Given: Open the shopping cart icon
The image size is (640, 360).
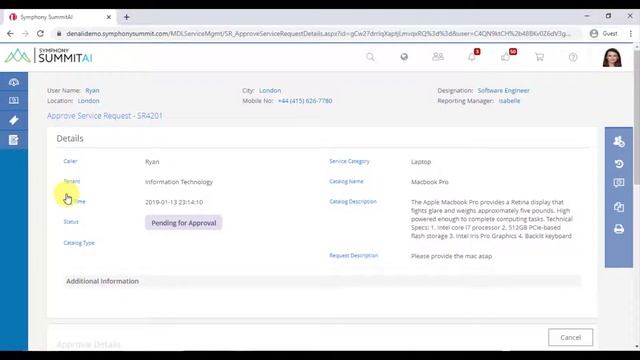Looking at the screenshot, I should (540, 57).
